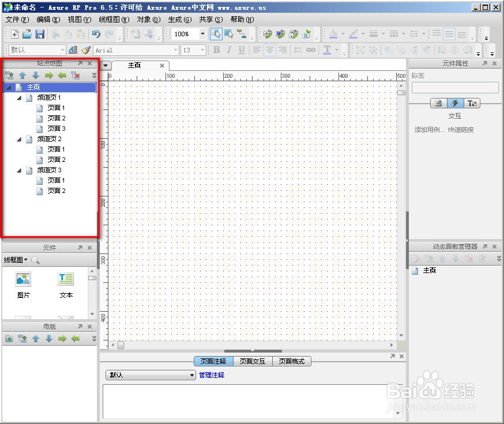Move sitemap page down with blue arrow

click(36, 75)
